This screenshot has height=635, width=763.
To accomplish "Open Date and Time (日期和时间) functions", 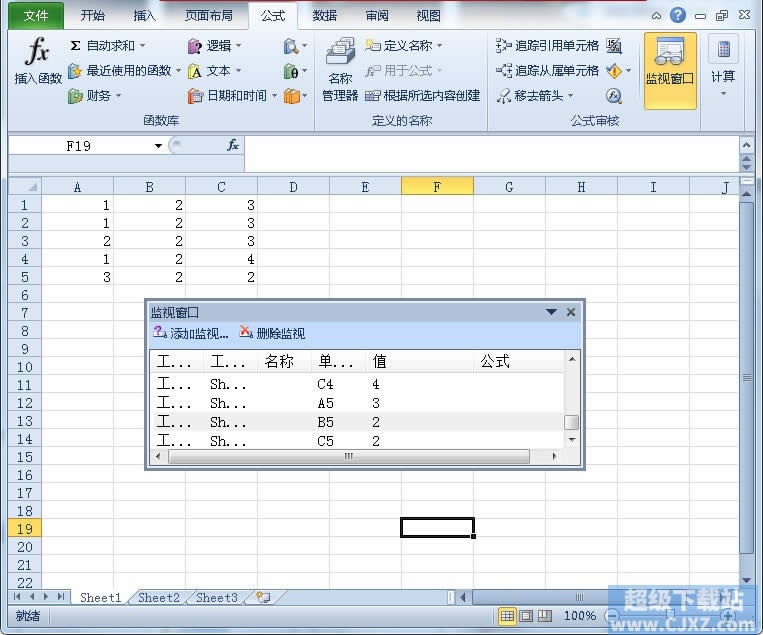I will [x=232, y=96].
